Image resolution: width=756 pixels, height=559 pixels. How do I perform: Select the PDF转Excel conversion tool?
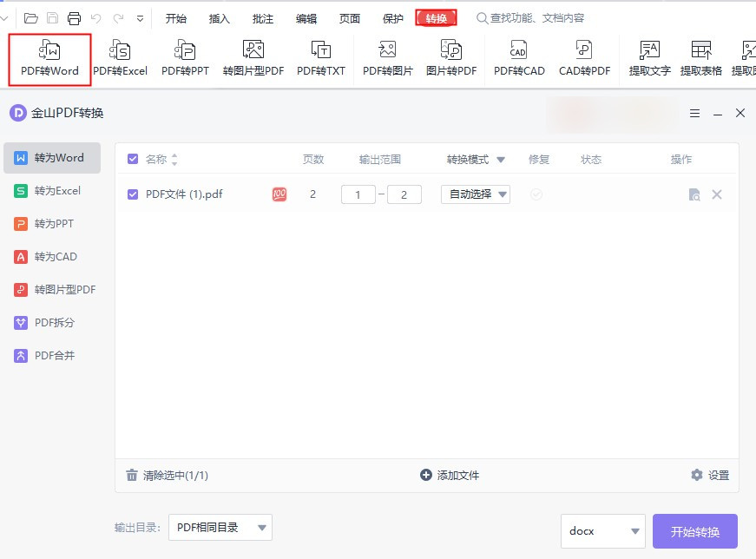click(x=121, y=56)
